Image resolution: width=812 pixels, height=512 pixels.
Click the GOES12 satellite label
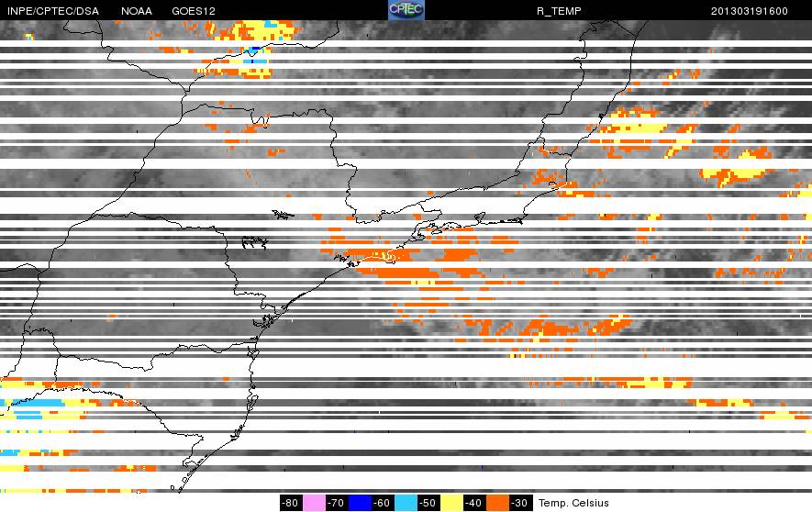click(194, 11)
